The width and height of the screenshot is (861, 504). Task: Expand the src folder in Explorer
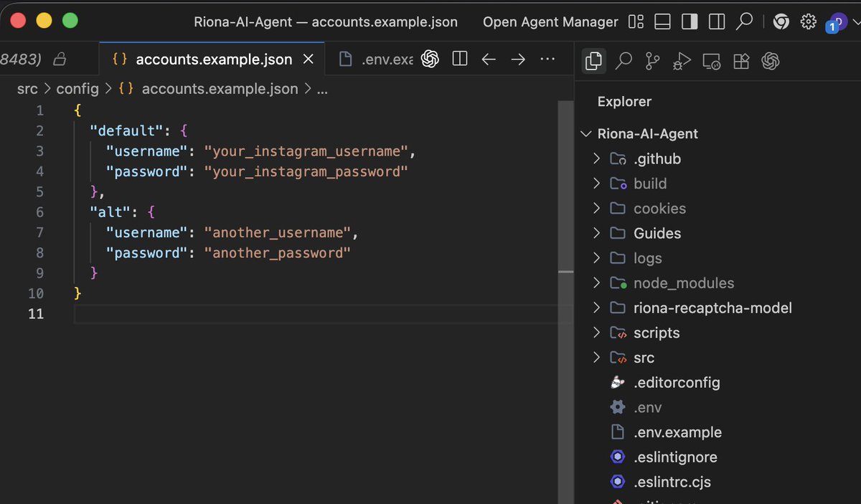point(644,358)
